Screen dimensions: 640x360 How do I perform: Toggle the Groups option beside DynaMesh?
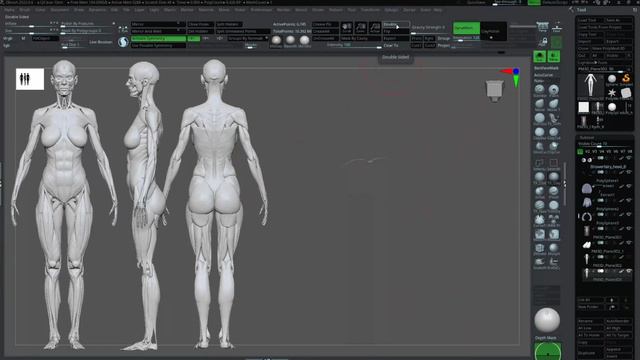(x=444, y=38)
